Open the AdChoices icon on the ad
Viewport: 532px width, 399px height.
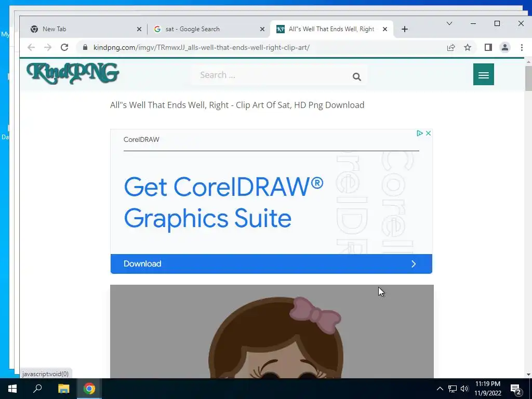(x=420, y=134)
